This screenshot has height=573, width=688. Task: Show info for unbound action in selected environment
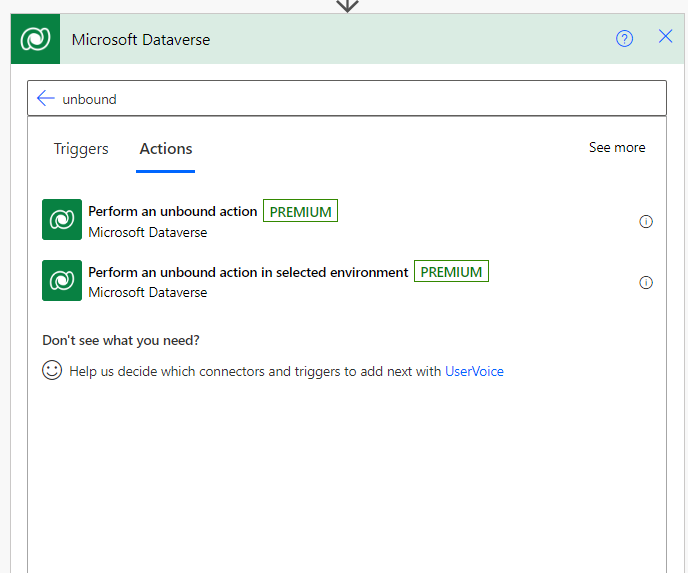click(x=645, y=282)
